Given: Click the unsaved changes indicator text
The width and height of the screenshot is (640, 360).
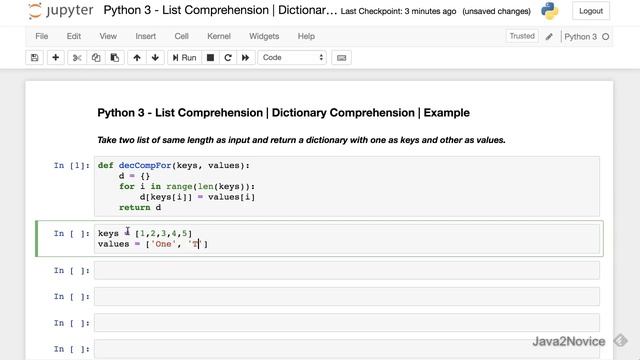Looking at the screenshot, I should pyautogui.click(x=496, y=11).
